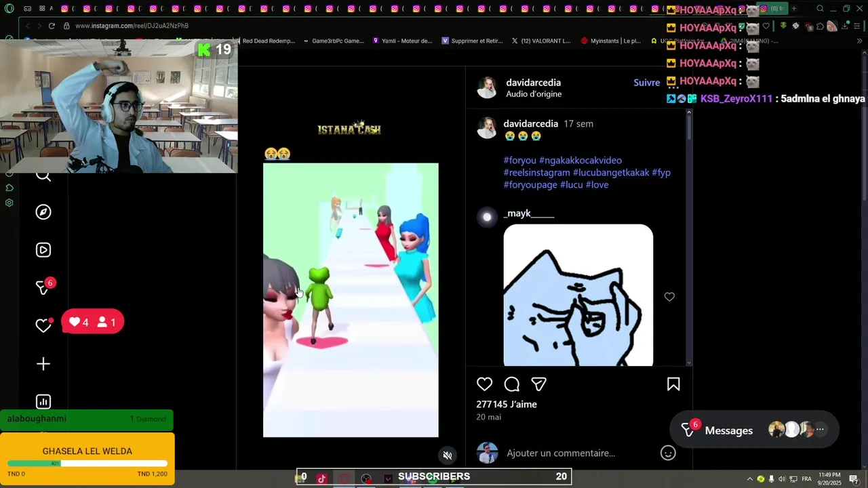The image size is (868, 488).
Task: Click the comment bubble icon under post
Action: [x=512, y=384]
